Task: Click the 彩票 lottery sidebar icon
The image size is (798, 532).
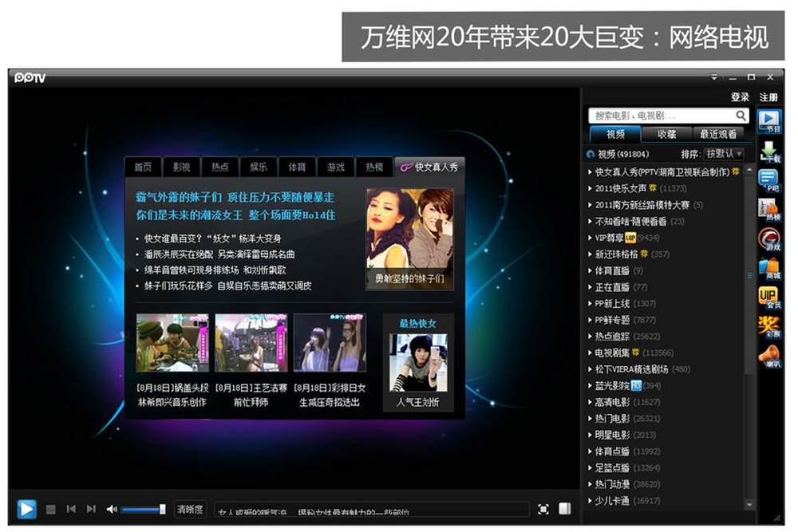Action: (x=769, y=328)
